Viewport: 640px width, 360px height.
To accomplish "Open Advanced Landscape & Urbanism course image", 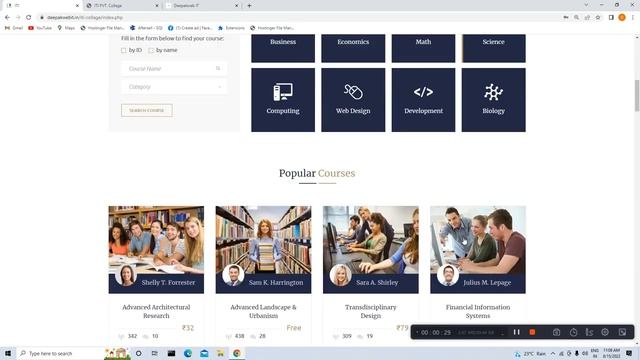I will pyautogui.click(x=263, y=240).
